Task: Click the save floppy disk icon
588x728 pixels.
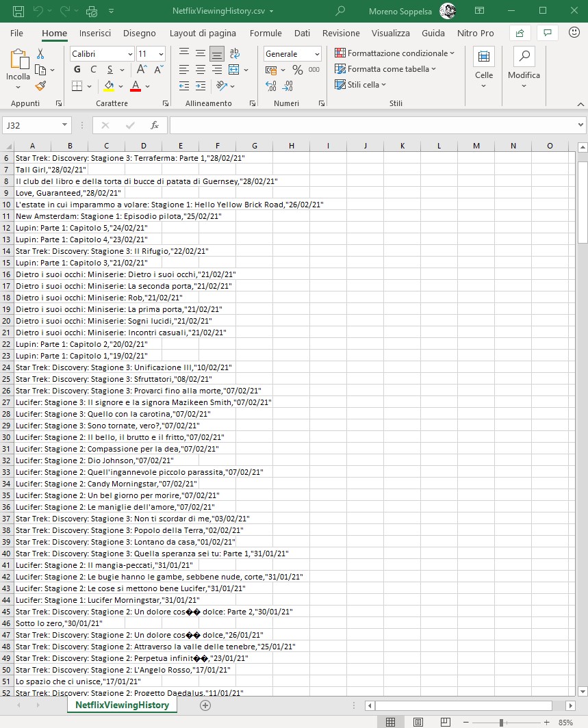Action: tap(18, 11)
